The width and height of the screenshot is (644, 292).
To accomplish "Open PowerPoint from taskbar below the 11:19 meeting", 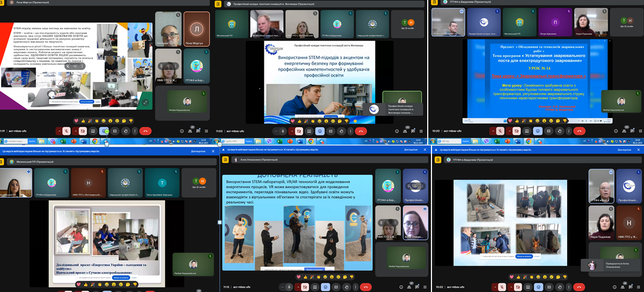I will [73, 141].
